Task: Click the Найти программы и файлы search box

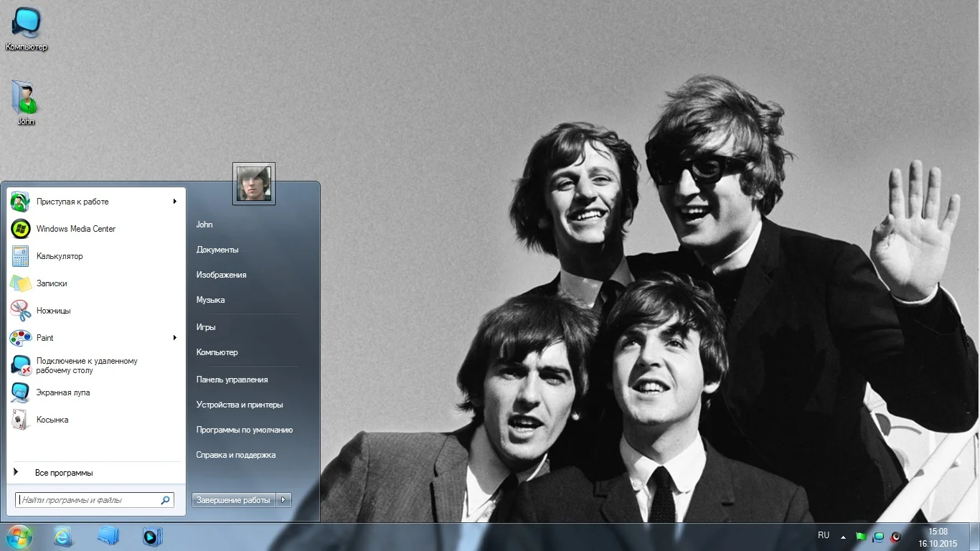Action: point(90,500)
